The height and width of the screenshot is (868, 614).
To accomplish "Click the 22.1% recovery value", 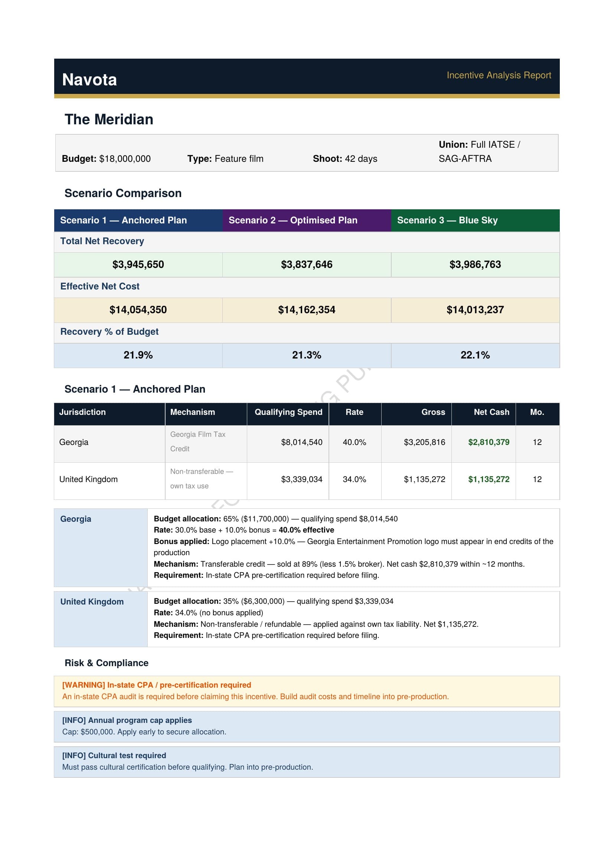I will click(475, 356).
